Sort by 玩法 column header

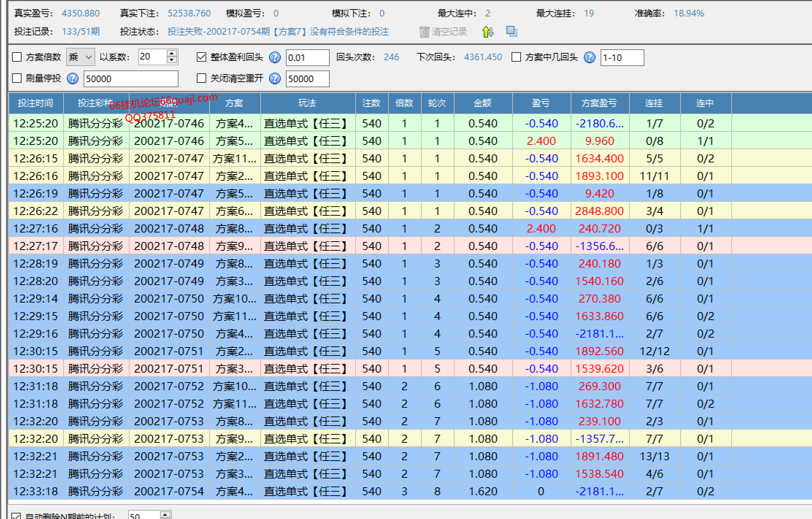tap(307, 103)
